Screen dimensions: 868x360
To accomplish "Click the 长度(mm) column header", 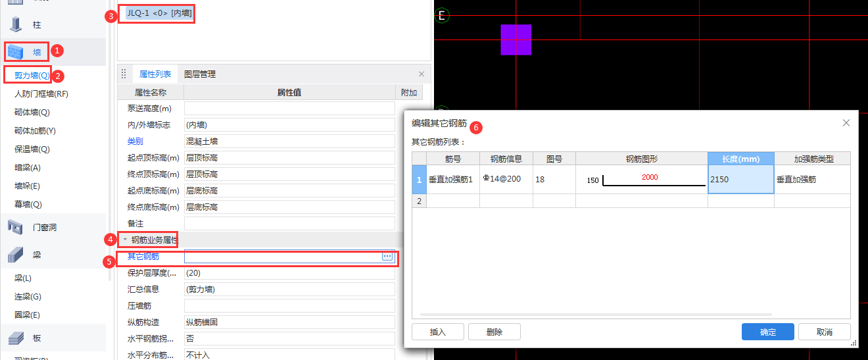I will 741,159.
